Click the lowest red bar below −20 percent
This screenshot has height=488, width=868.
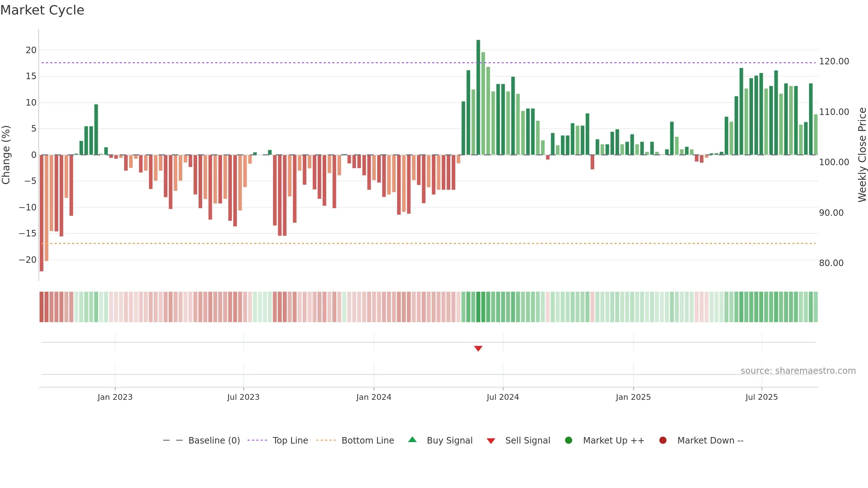point(42,213)
